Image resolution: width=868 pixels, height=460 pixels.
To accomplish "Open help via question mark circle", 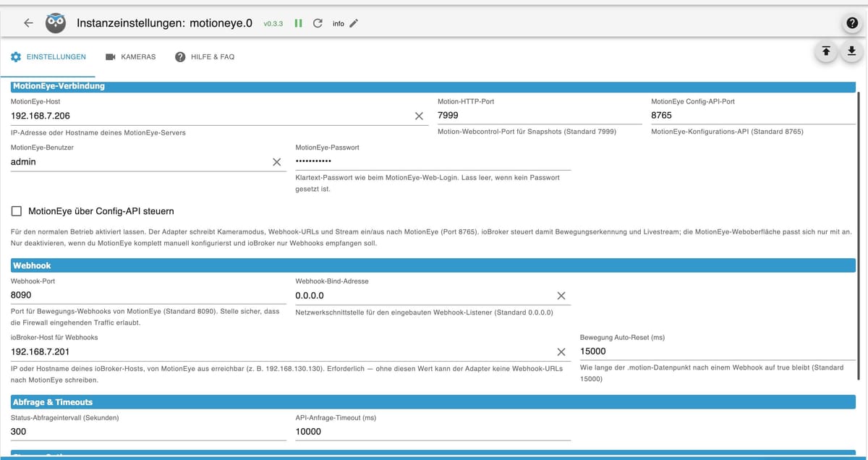I will pos(852,23).
